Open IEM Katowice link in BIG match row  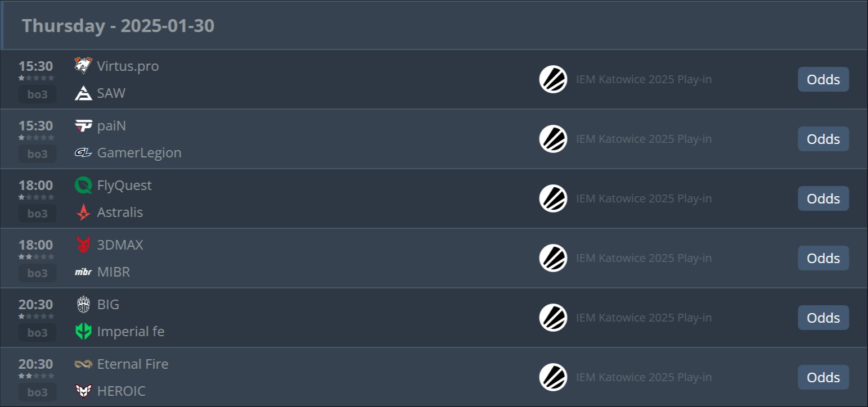(x=644, y=318)
